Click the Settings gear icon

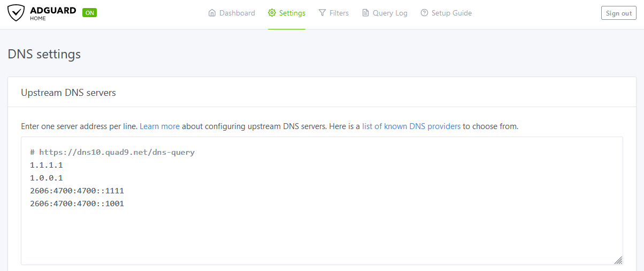272,13
